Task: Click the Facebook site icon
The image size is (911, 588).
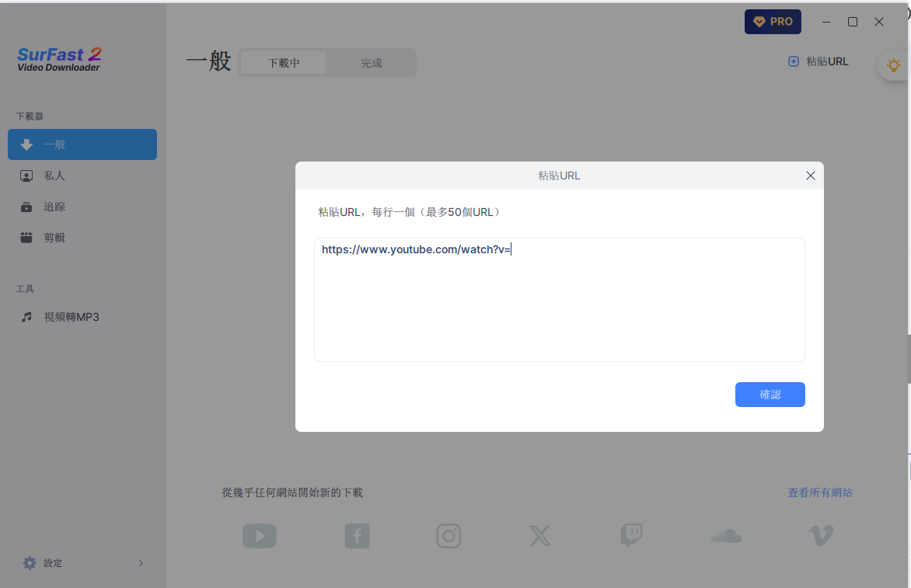Action: 358,536
